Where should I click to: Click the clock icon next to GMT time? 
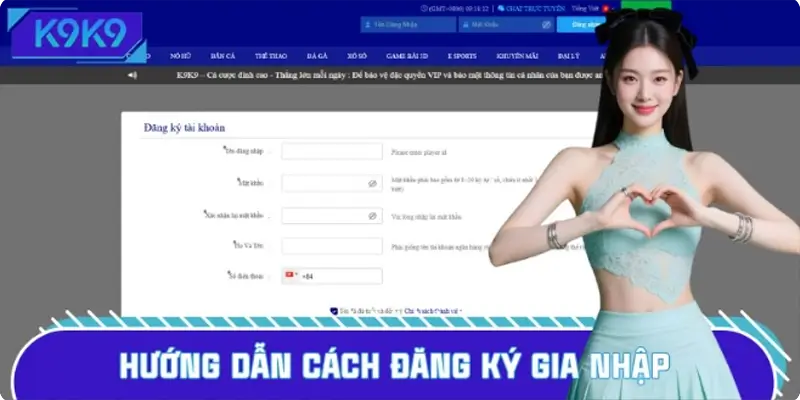pos(424,9)
